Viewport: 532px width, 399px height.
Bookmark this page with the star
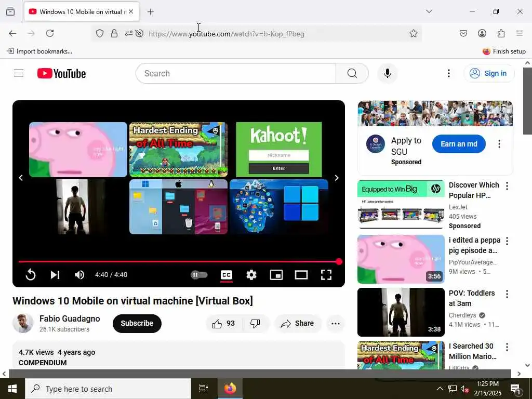point(413,33)
